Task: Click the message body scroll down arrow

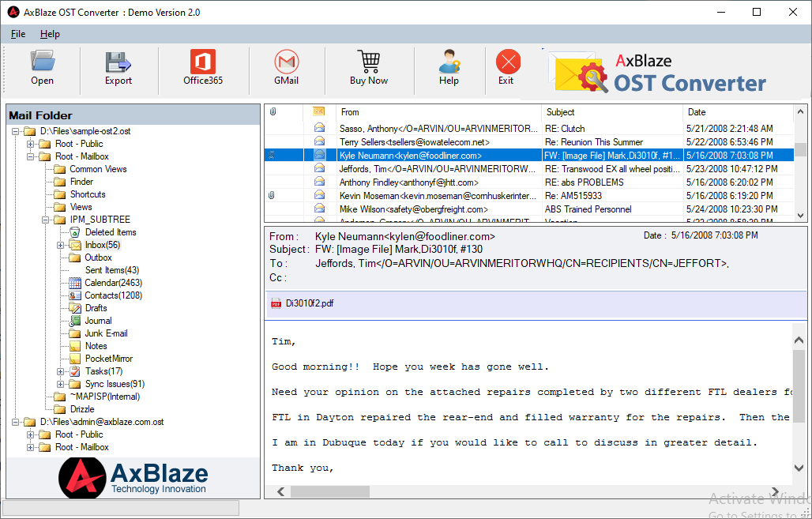Action: coord(799,468)
